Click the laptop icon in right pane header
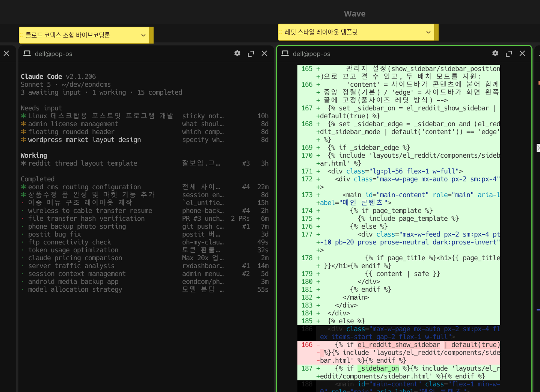The width and height of the screenshot is (540, 392). [x=285, y=53]
